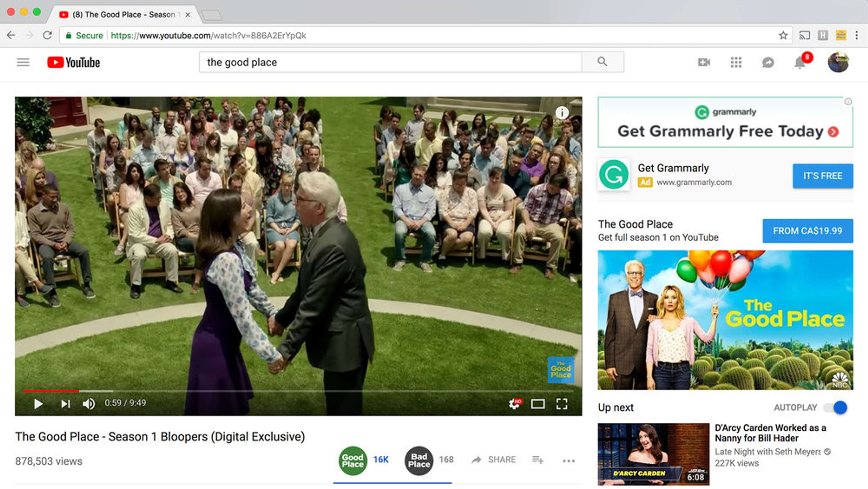Go forward in browser history
This screenshot has width=868, height=489.
click(29, 35)
